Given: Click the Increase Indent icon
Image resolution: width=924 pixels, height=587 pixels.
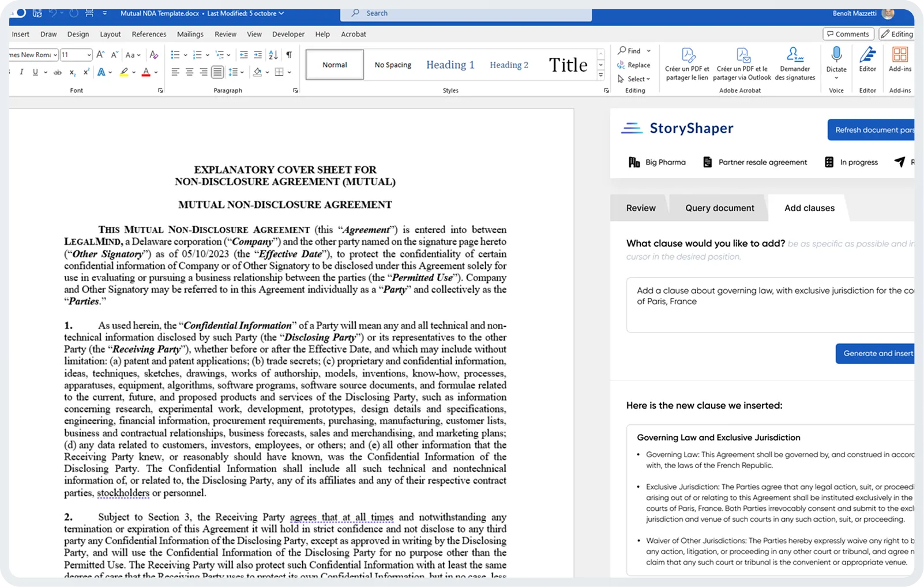Looking at the screenshot, I should (x=258, y=55).
